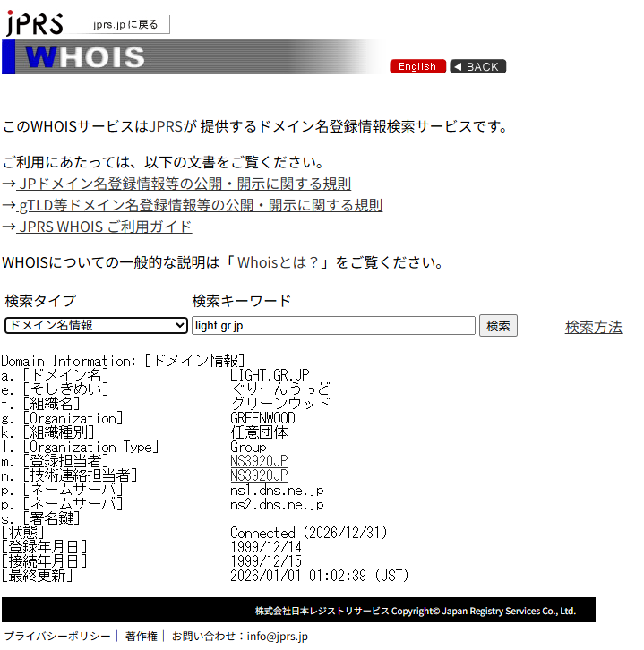This screenshot has height=650, width=644.
Task: Open the JPRS WHOIS ご利用ガイド link
Action: pos(104,227)
